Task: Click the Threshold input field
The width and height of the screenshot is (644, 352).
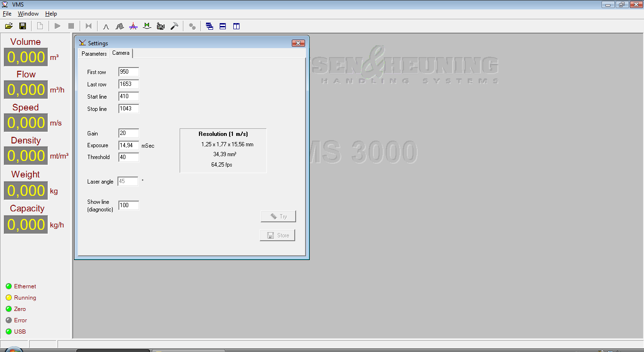Action: [129, 157]
